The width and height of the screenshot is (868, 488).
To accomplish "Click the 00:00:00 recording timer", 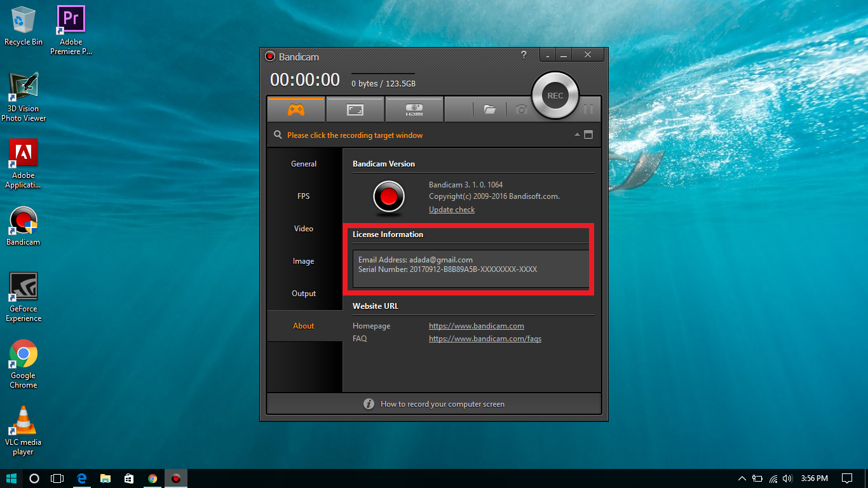I will coord(305,79).
